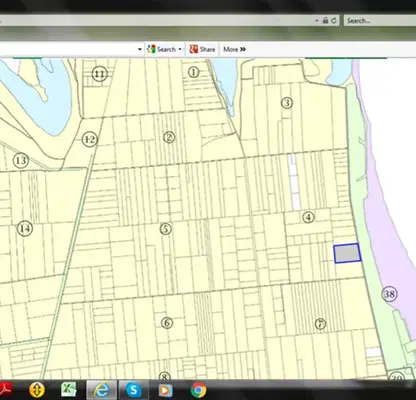This screenshot has width=416, height=400.
Task: Open Windows Media Player from taskbar
Action: tap(166, 390)
